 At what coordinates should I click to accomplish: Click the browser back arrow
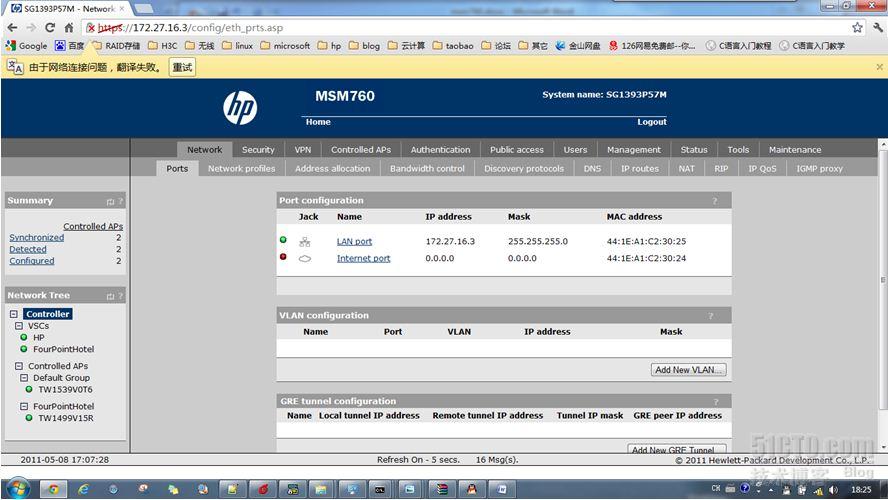click(12, 27)
